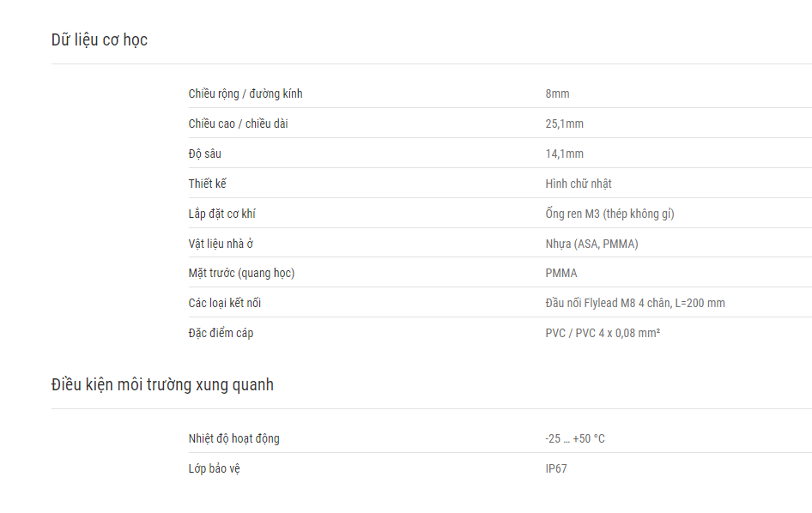Click 'Ống ren M3 (thép không gỉ)' value
Screen dimensions: 812x513
609,214
